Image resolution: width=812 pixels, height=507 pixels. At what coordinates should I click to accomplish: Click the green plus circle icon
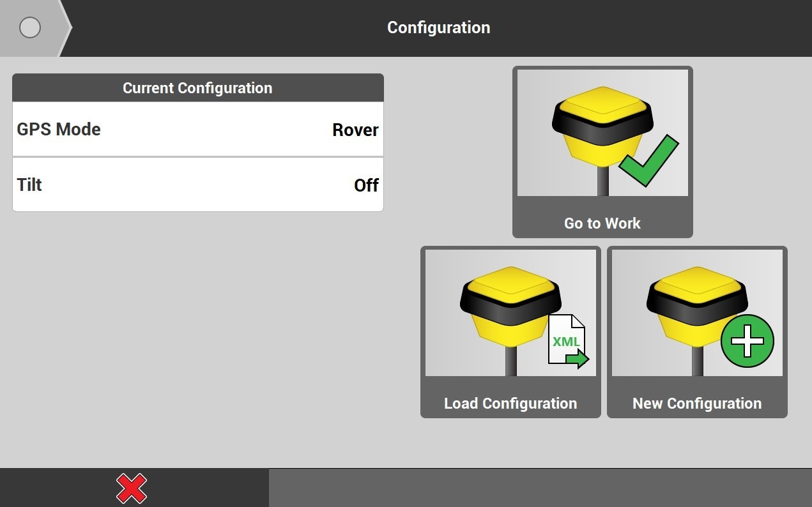747,341
